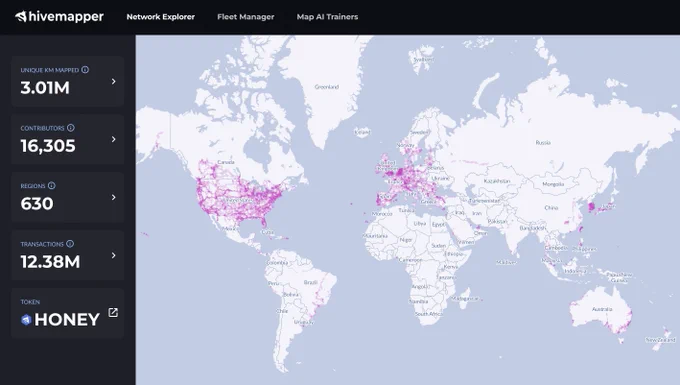Expand the Unique KM Mapped card chevron
The image size is (680, 385).
[114, 81]
